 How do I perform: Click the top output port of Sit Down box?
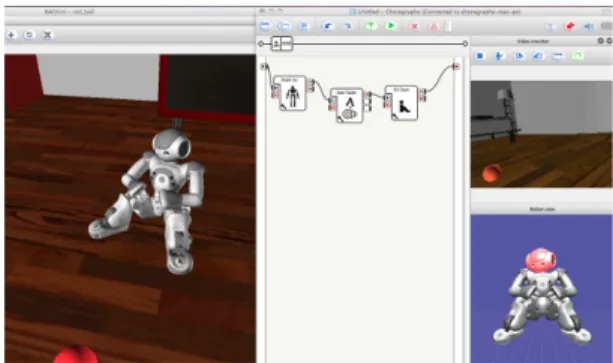coord(422,92)
